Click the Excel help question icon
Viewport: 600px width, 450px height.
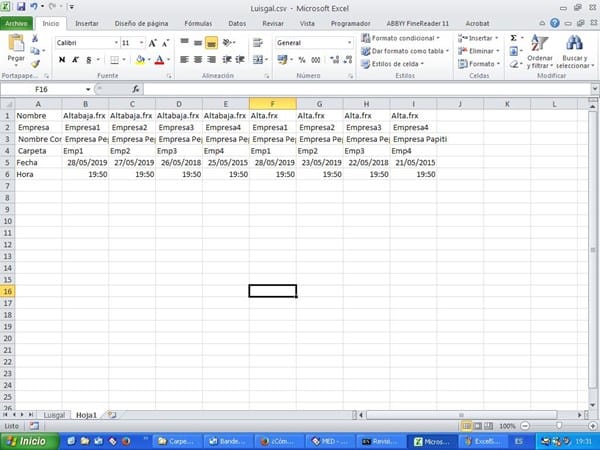555,23
